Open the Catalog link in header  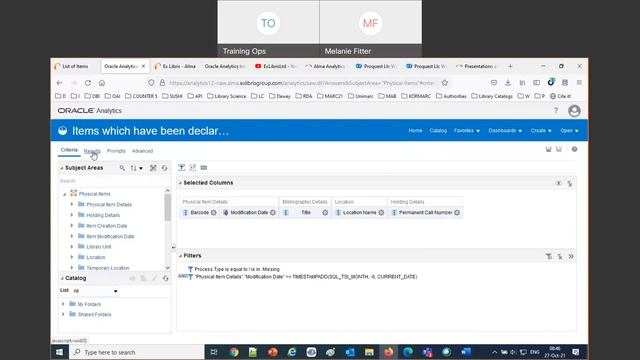[438, 131]
